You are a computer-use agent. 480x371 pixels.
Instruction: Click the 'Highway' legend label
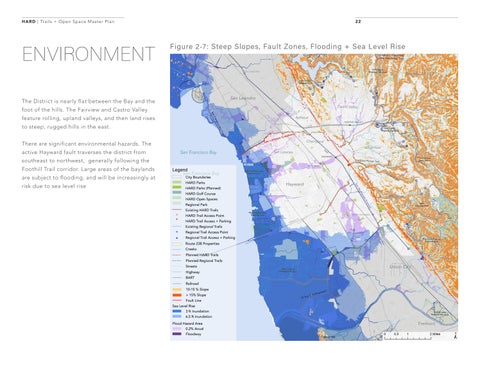[x=192, y=272]
